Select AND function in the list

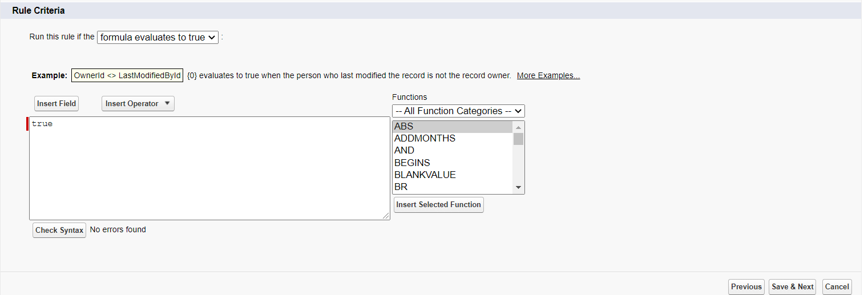pos(453,151)
